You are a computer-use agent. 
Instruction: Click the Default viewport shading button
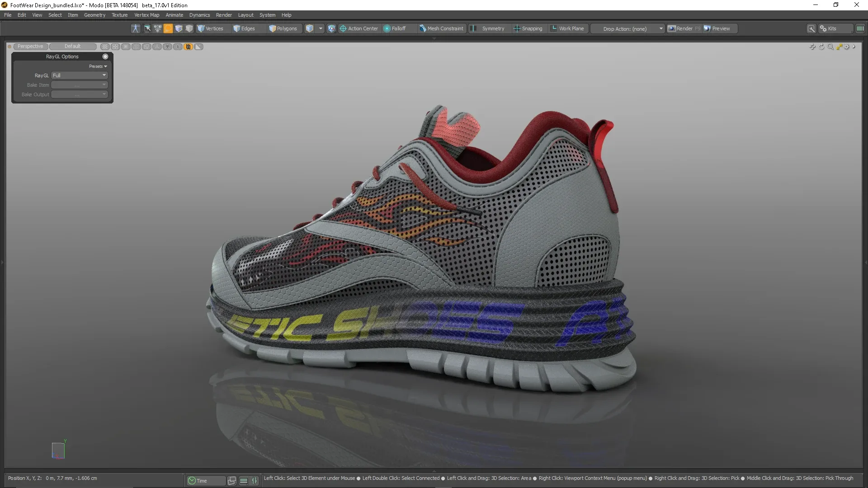coord(72,47)
